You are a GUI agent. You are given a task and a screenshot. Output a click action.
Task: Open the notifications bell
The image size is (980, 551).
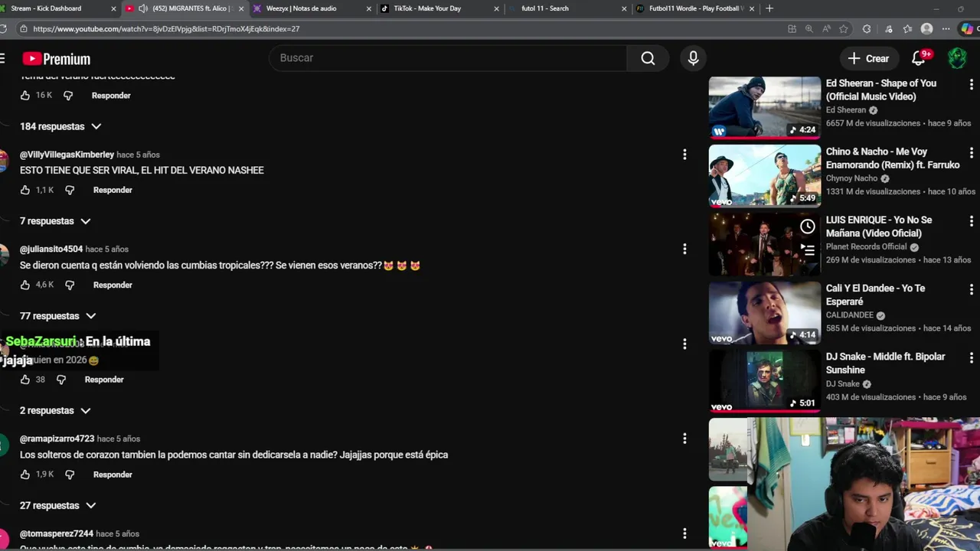click(919, 58)
